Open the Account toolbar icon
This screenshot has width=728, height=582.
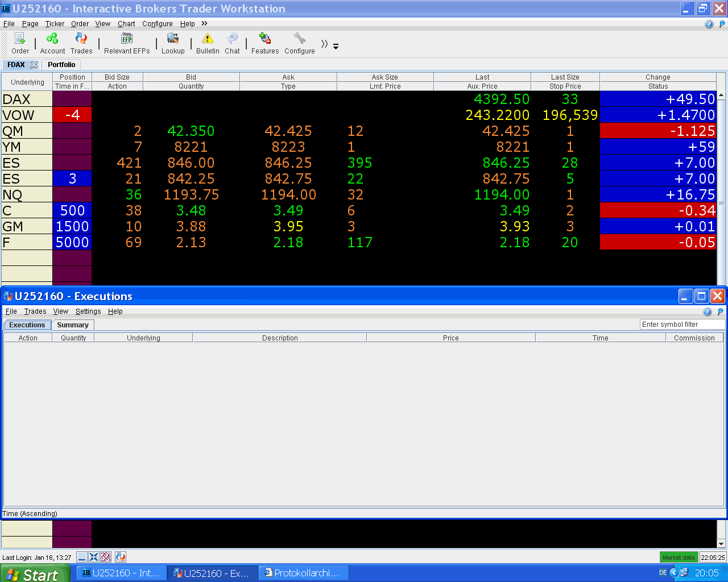point(52,43)
